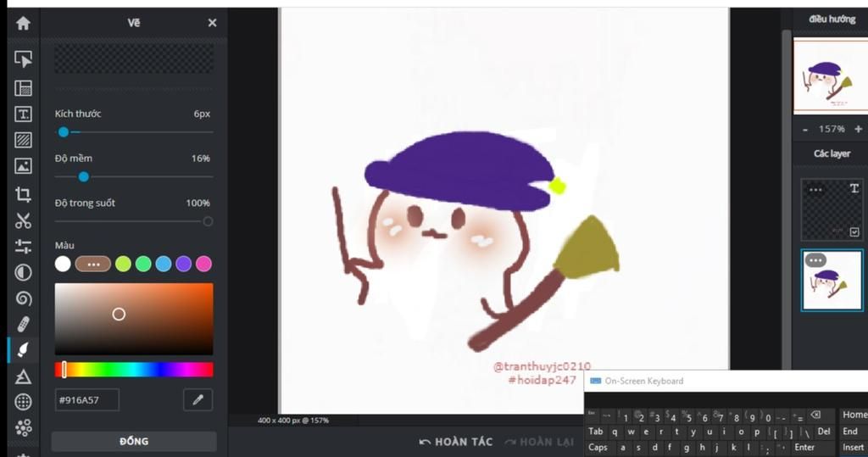The image size is (868, 457).
Task: Select the Cutout scissors tool
Action: pyautogui.click(x=23, y=220)
